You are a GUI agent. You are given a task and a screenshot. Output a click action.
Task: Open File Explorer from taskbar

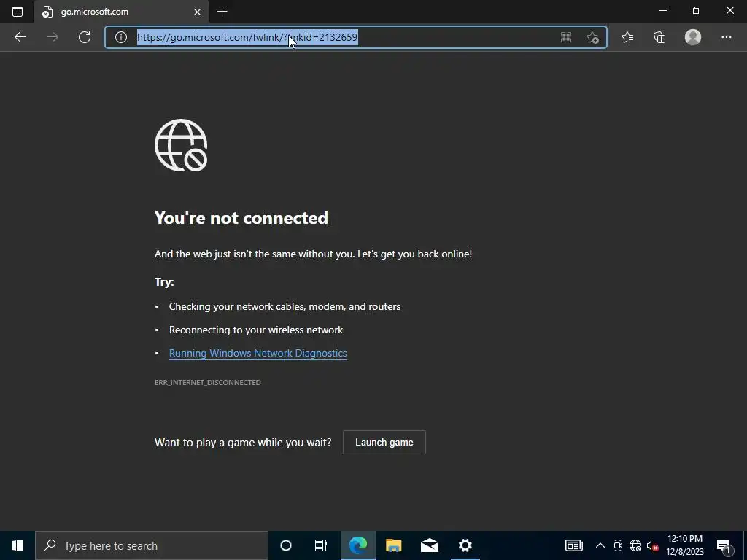(x=393, y=545)
